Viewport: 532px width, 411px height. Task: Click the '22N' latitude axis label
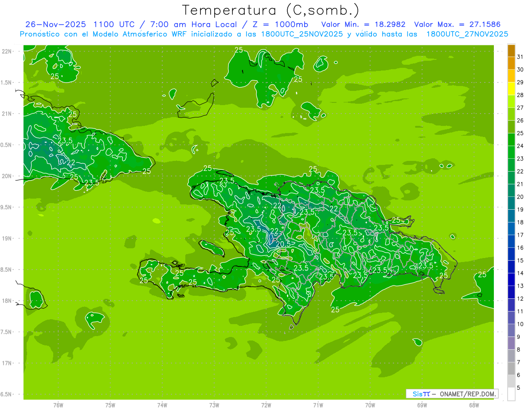7,51
